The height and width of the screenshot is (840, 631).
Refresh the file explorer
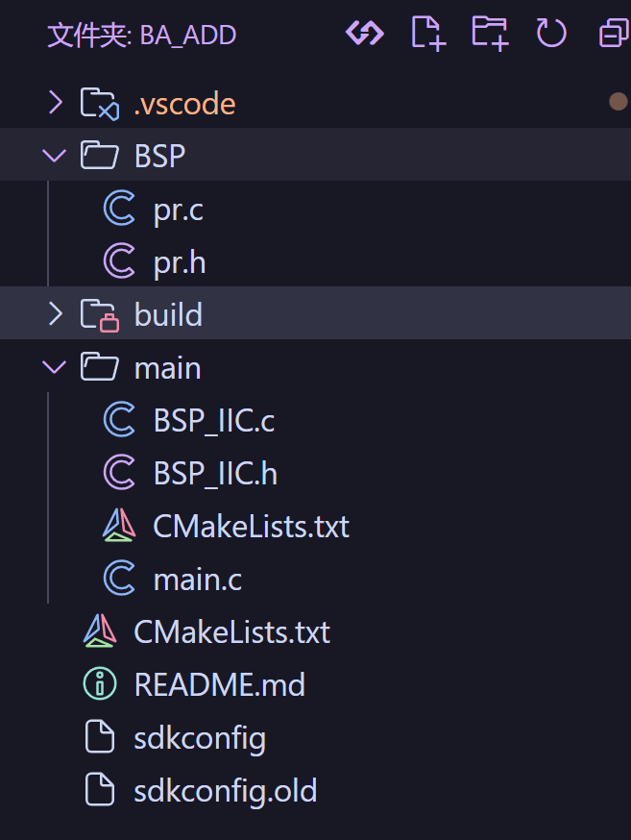(551, 34)
